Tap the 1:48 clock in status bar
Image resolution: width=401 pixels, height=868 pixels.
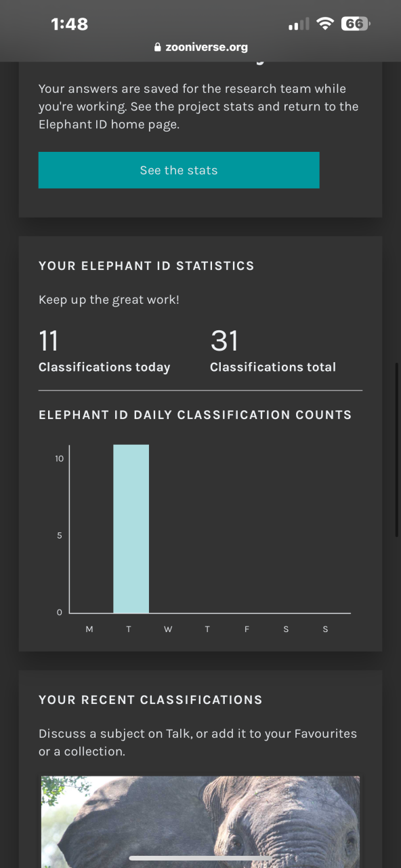(70, 24)
